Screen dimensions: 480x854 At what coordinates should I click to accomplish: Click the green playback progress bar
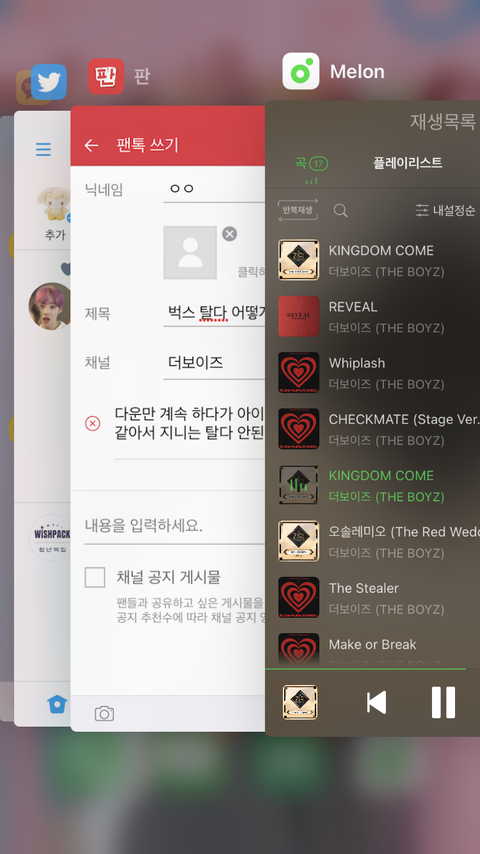365,668
